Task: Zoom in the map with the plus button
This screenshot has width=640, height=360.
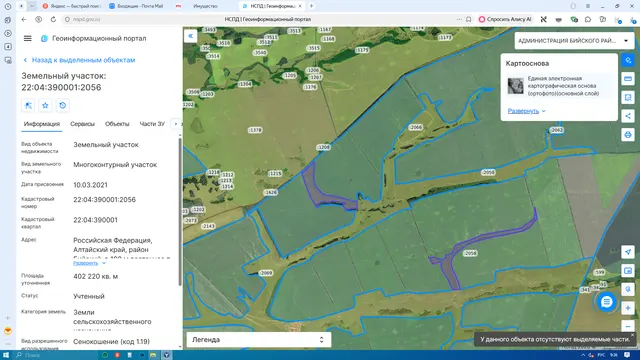Action: click(628, 308)
